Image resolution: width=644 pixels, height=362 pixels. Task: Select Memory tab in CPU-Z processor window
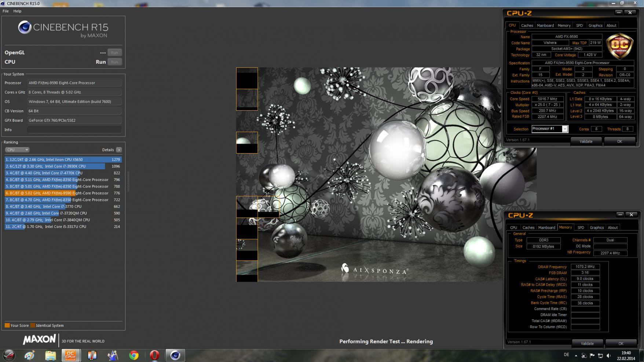click(564, 25)
